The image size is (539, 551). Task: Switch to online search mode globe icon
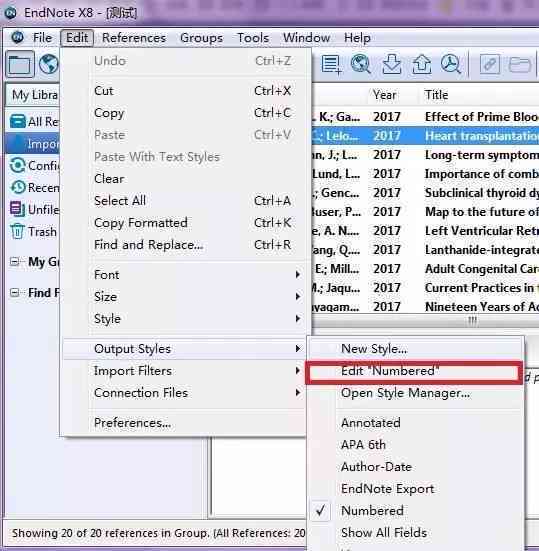[48, 64]
